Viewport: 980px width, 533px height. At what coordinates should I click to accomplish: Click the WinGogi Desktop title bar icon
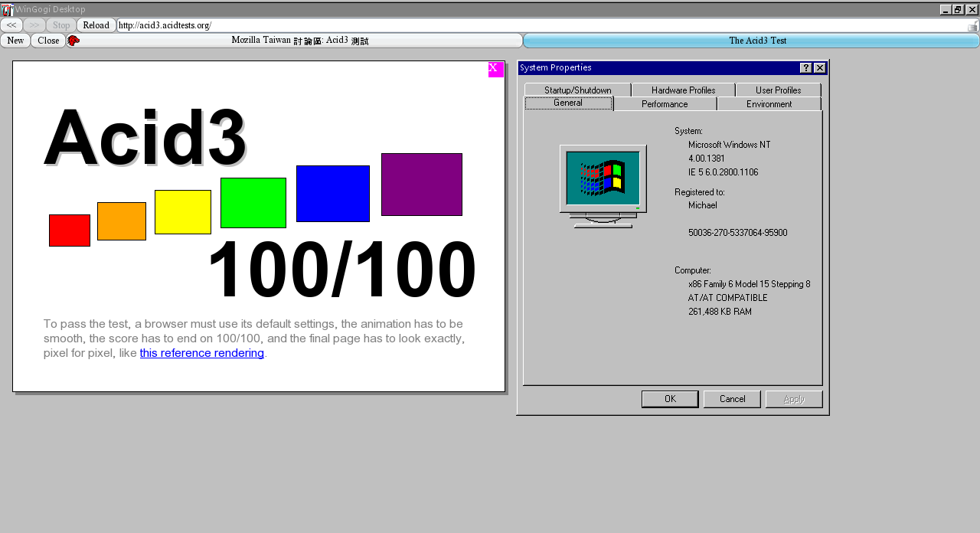click(x=8, y=9)
